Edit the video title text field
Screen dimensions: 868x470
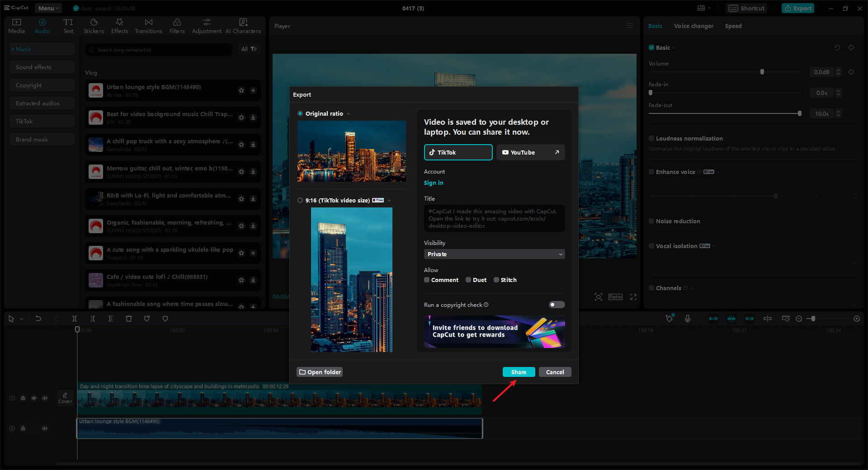494,218
